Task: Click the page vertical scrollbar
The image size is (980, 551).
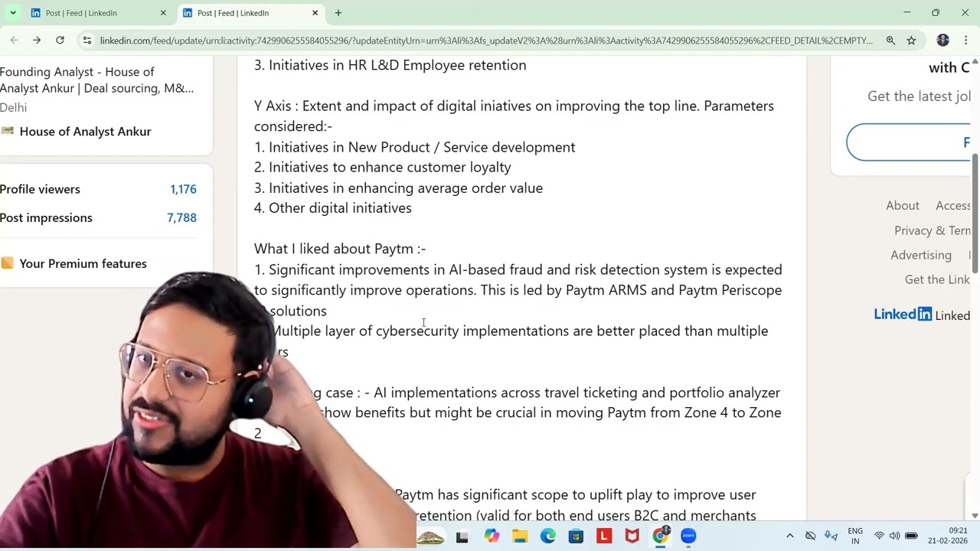Action: (975, 214)
